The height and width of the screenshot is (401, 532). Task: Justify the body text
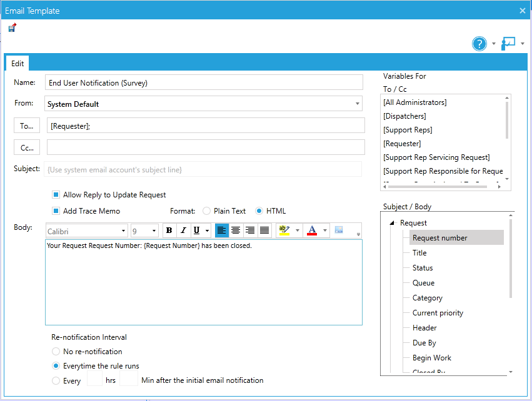(264, 230)
